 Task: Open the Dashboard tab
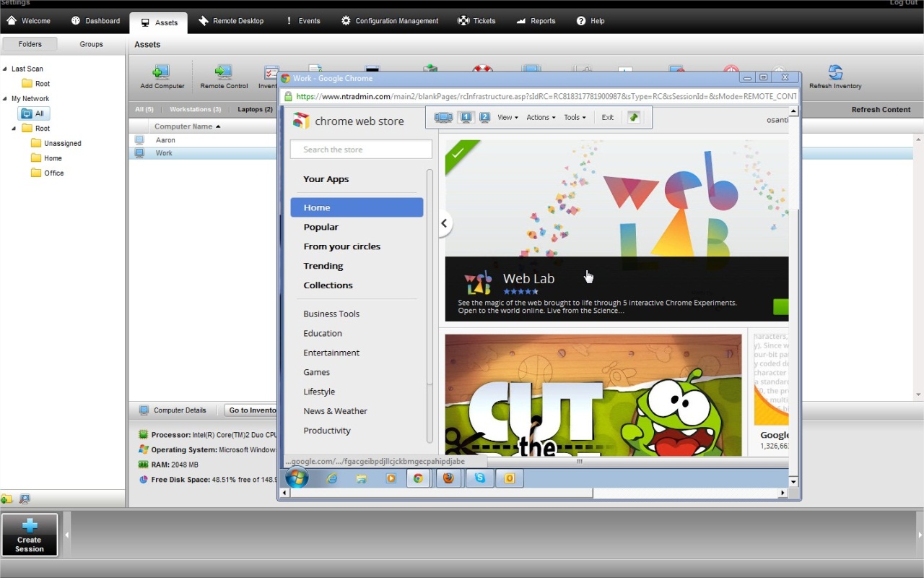pos(95,21)
